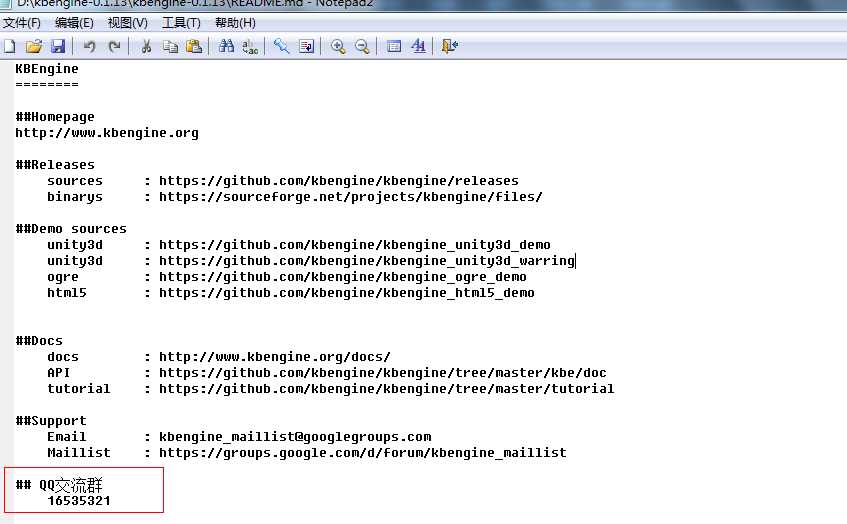Click the "##Docs" heading

(39, 341)
